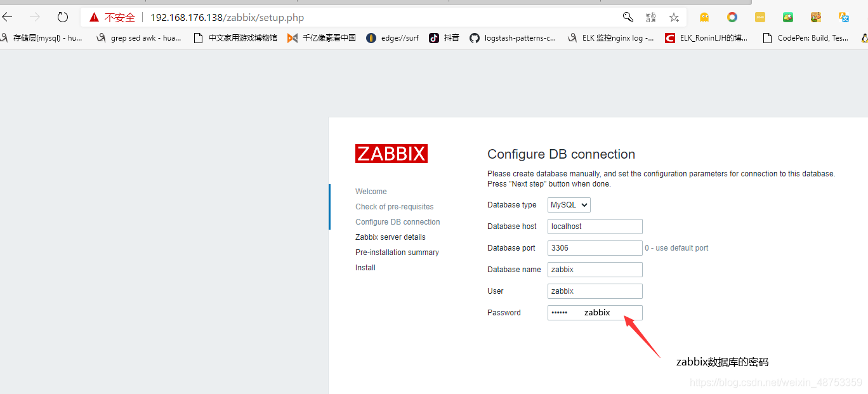Open the yellow square extension icon
The image size is (868, 394).
click(760, 17)
